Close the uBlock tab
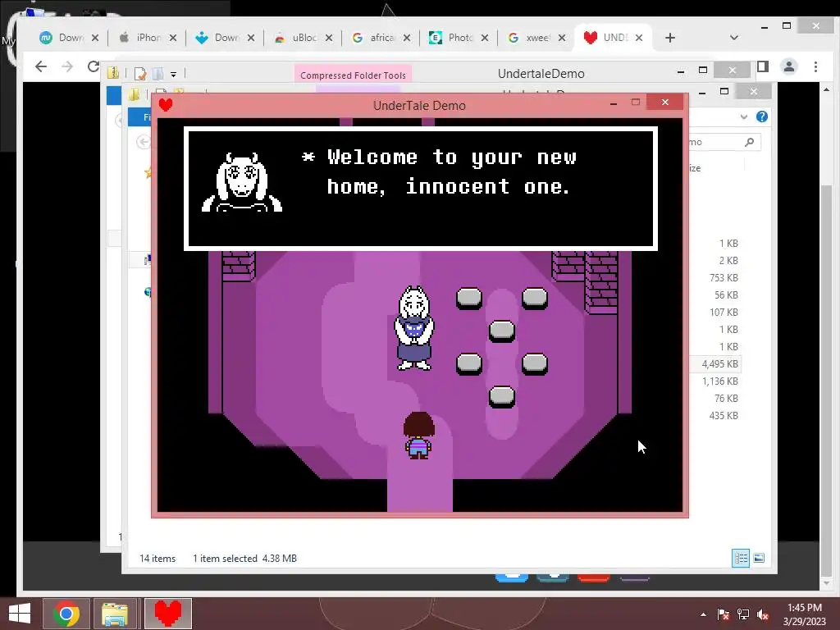Image resolution: width=840 pixels, height=630 pixels. click(x=328, y=38)
